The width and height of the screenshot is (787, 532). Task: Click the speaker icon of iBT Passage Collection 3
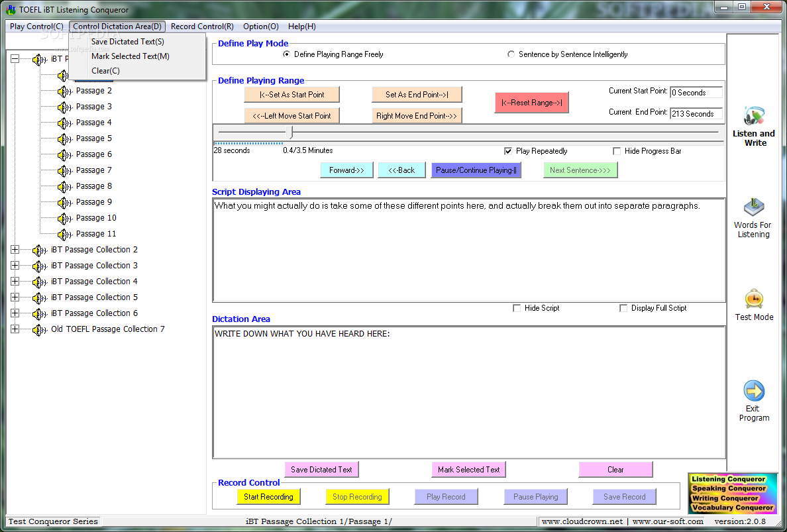(40, 266)
